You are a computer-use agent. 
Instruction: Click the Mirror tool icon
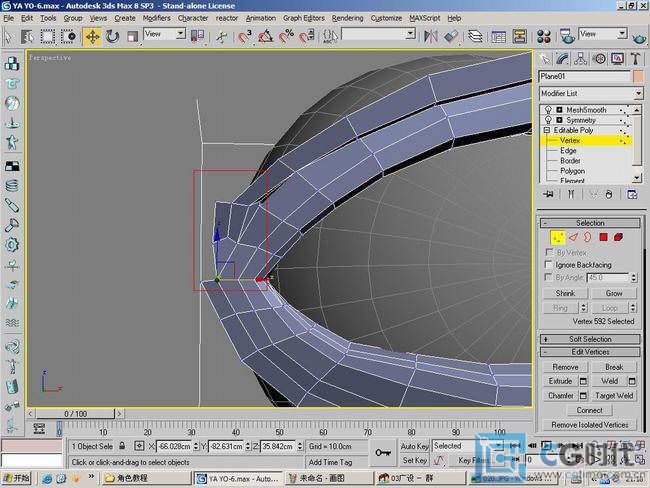[x=431, y=36]
